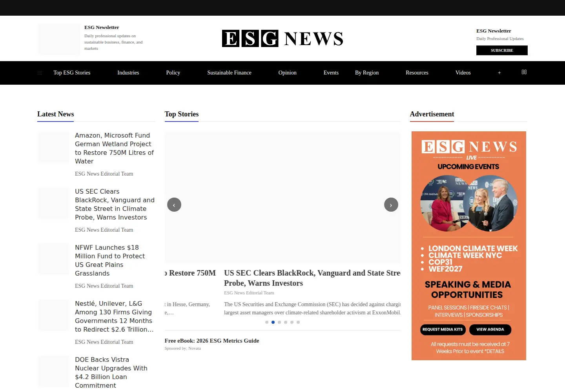Screen dimensions: 565x392
Task: Click the Top Stories carousel image
Action: click(x=282, y=197)
